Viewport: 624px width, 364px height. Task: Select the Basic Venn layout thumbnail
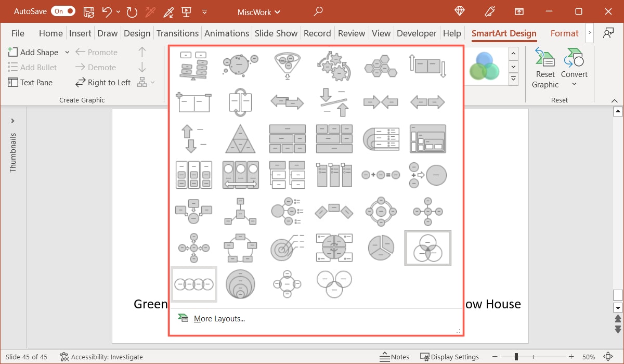[x=427, y=248]
